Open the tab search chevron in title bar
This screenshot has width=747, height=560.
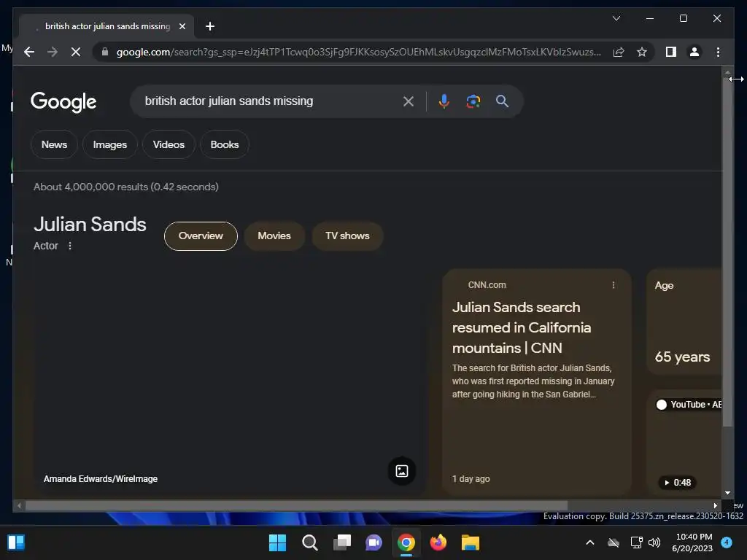click(616, 18)
